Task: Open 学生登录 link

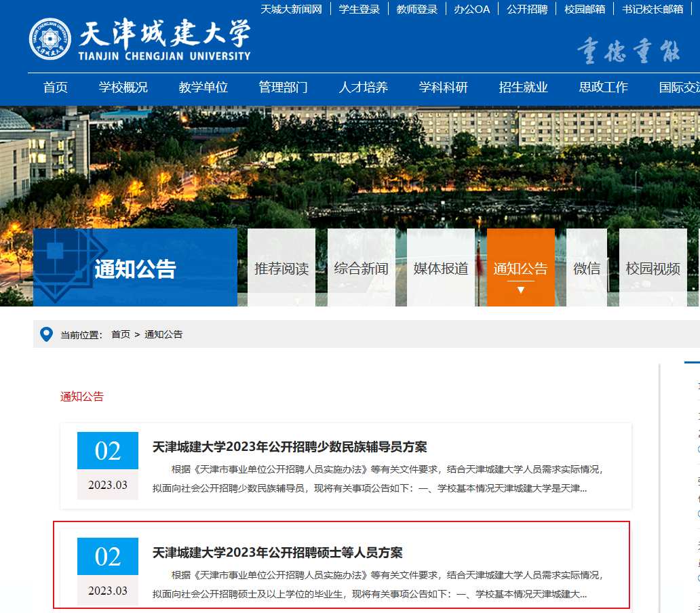Action: (359, 9)
